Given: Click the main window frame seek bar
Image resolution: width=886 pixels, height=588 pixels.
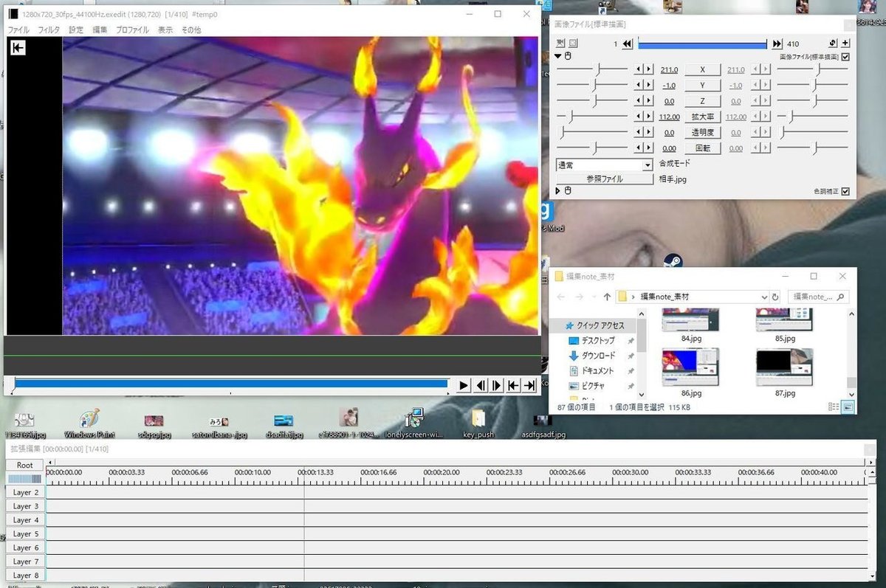Looking at the screenshot, I should click(230, 384).
